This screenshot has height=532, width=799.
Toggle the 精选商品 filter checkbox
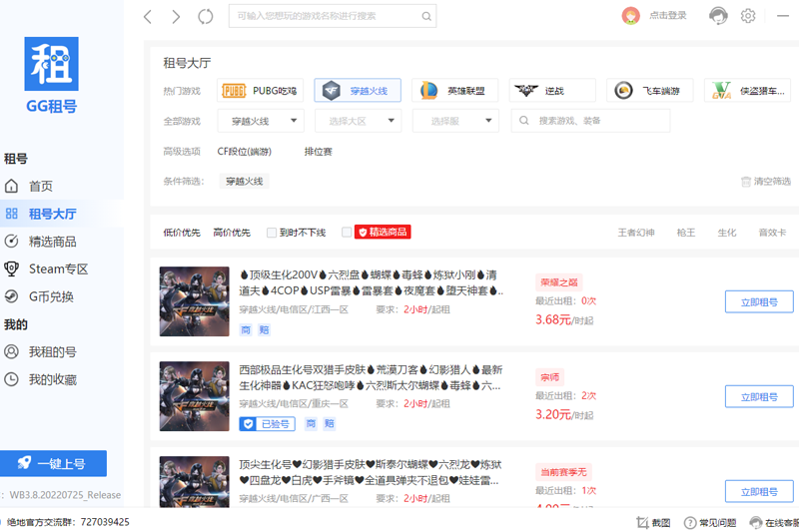(x=347, y=233)
